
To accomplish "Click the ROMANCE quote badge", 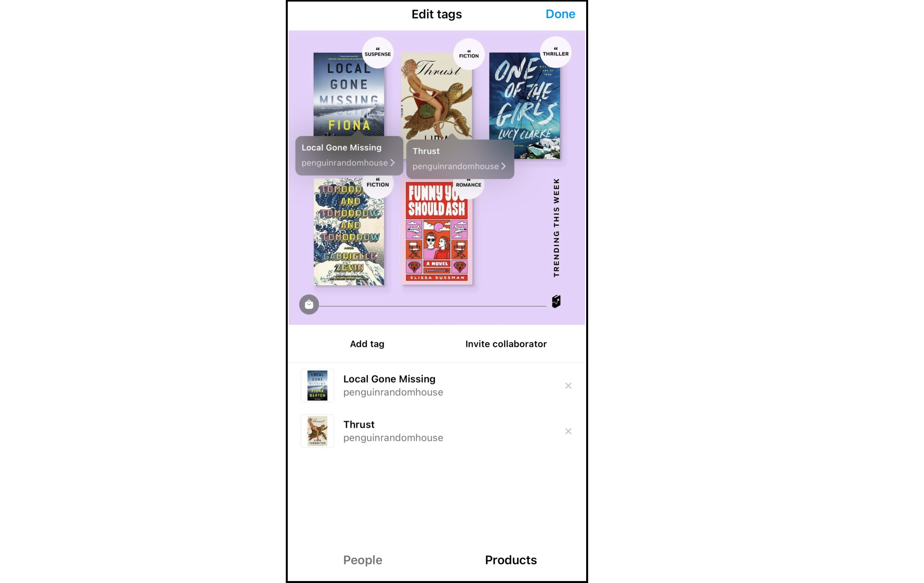I will pyautogui.click(x=468, y=186).
